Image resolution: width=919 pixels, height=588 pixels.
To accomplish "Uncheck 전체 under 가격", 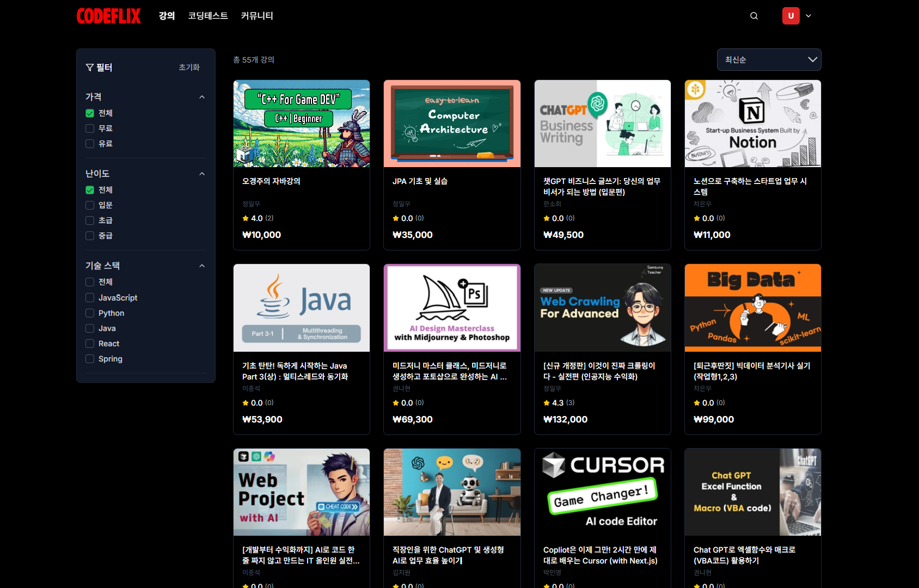I will 90,113.
